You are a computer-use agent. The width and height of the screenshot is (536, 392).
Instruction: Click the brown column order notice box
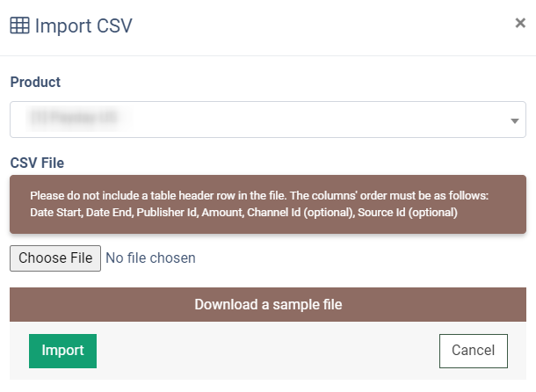point(268,205)
